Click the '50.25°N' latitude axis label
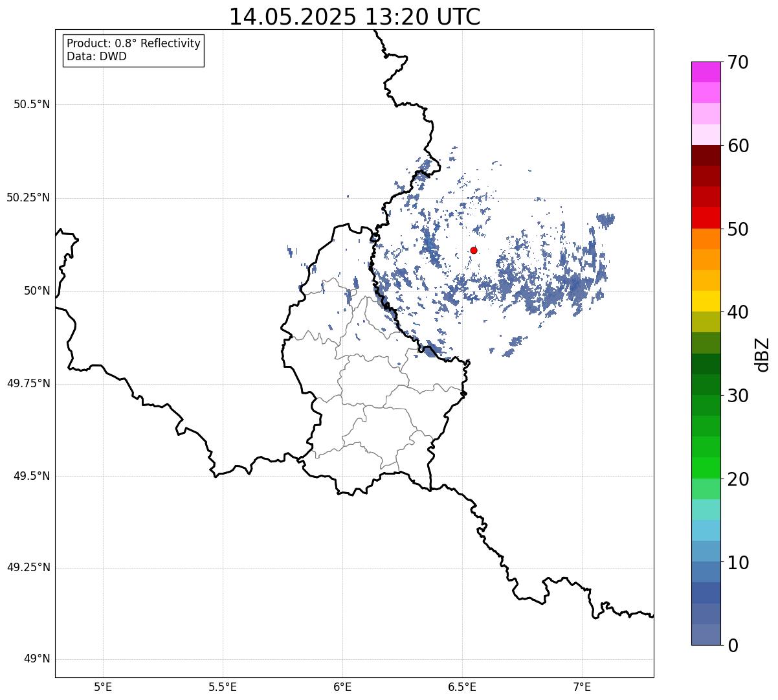 (x=28, y=198)
